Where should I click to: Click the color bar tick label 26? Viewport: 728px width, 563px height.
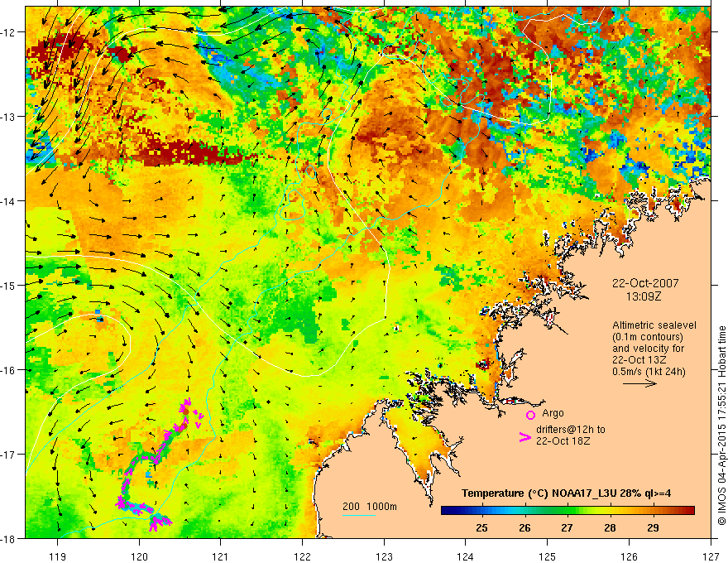[x=525, y=527]
